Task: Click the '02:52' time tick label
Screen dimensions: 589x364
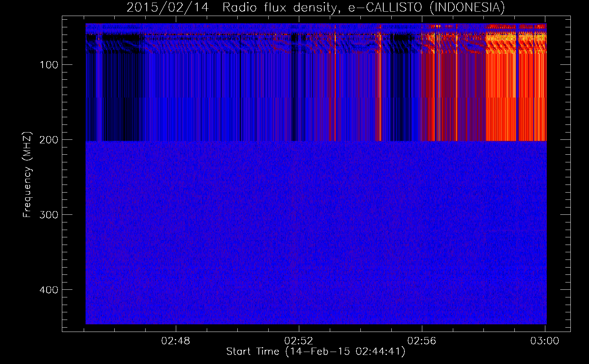Action: pyautogui.click(x=299, y=341)
